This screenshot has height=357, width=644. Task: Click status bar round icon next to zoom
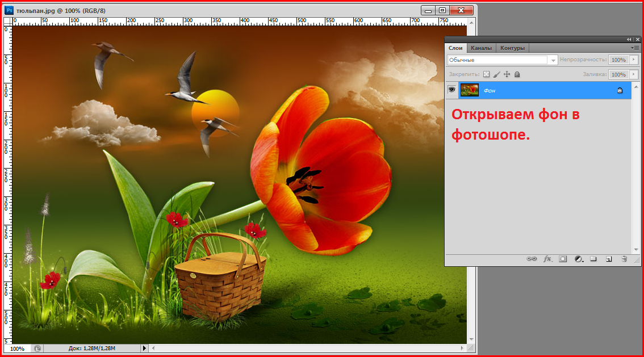(x=37, y=348)
